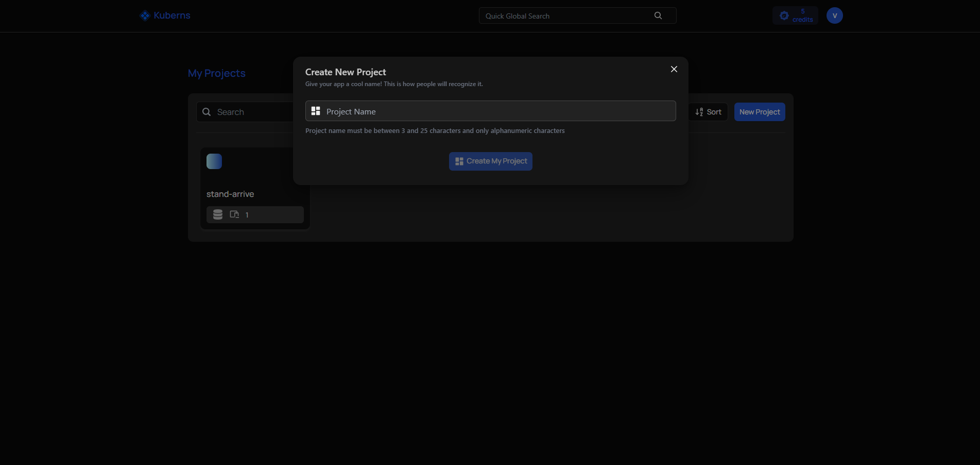Click the database icon on stand-arrive card
This screenshot has height=465, width=980.
[x=217, y=214]
